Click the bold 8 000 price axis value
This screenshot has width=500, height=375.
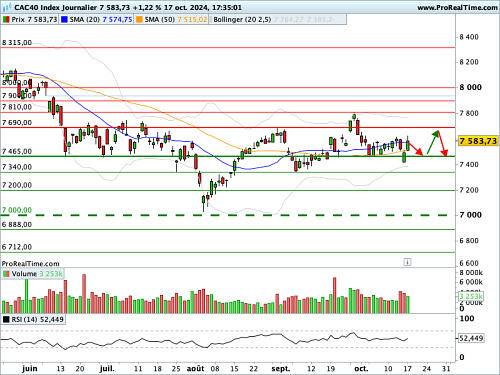[470, 87]
